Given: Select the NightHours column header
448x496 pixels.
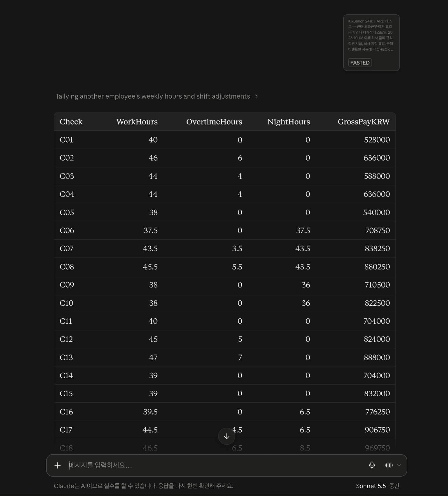Looking at the screenshot, I should [x=288, y=122].
